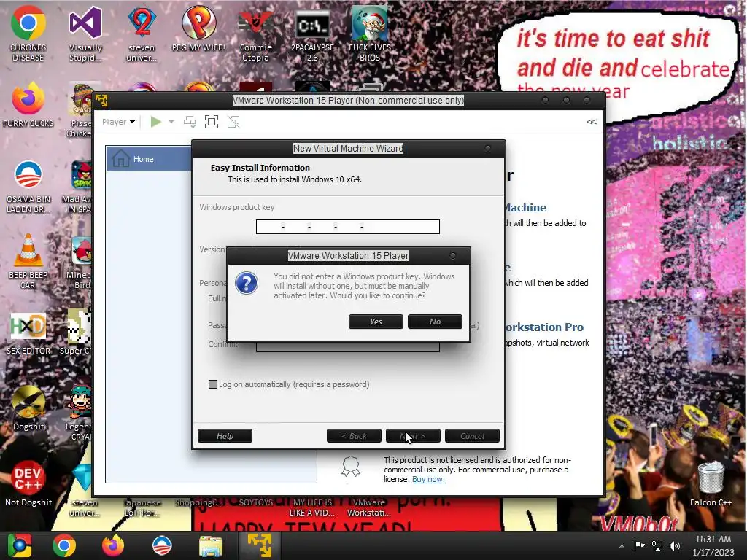Expand the power options arrow beside play
Screen dimensions: 747x560
coord(171,122)
